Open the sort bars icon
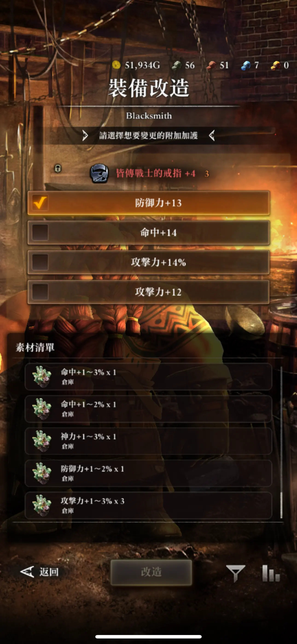297x644 pixels. [x=271, y=573]
